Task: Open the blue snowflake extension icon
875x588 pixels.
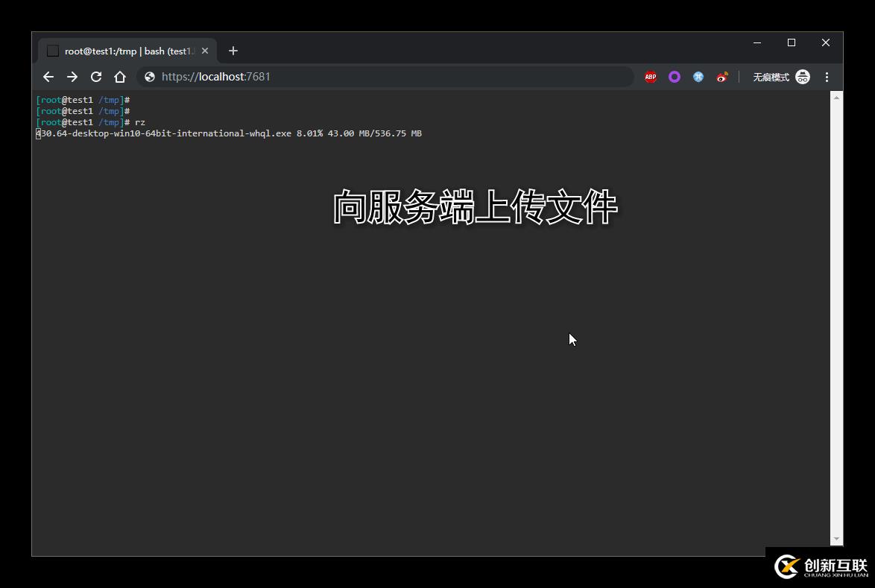Action: click(698, 76)
